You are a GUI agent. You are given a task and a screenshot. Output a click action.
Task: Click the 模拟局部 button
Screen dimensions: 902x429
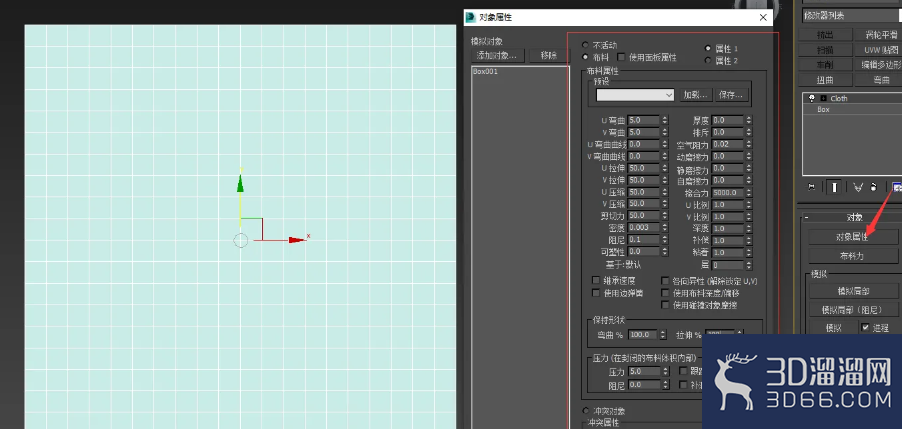853,291
